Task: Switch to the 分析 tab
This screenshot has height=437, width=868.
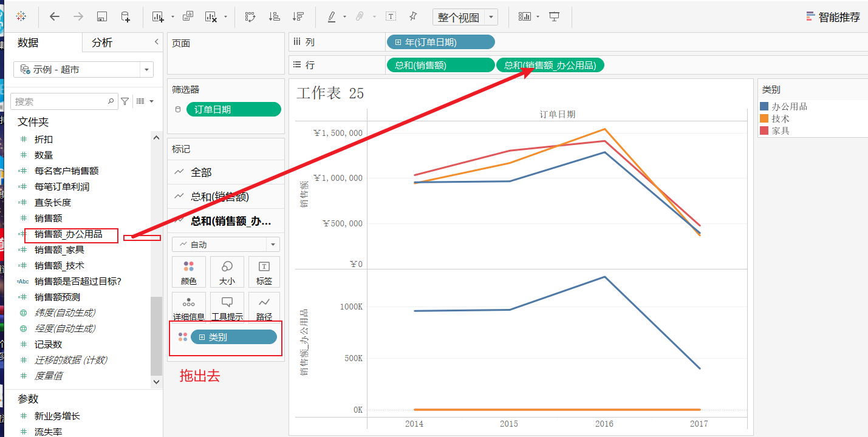Action: (102, 42)
